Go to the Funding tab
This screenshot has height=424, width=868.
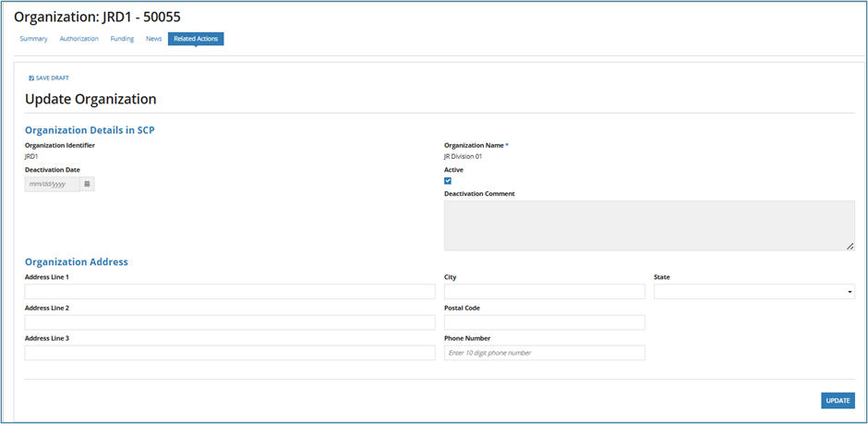[x=122, y=39]
